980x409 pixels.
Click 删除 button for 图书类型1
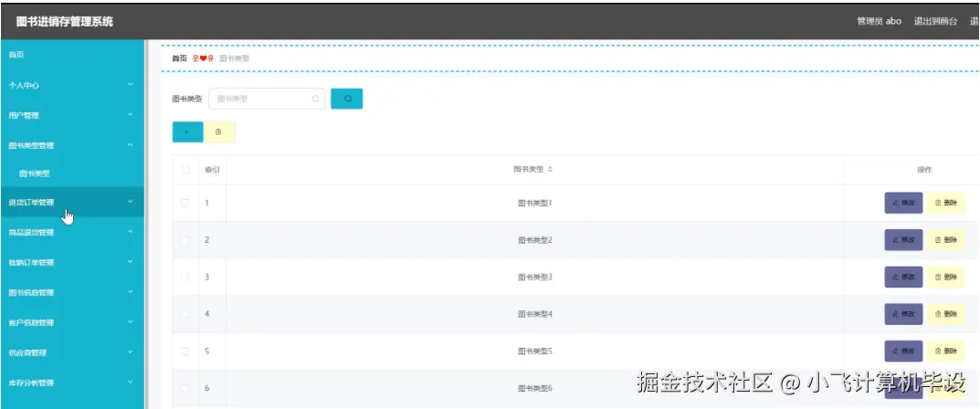[945, 203]
